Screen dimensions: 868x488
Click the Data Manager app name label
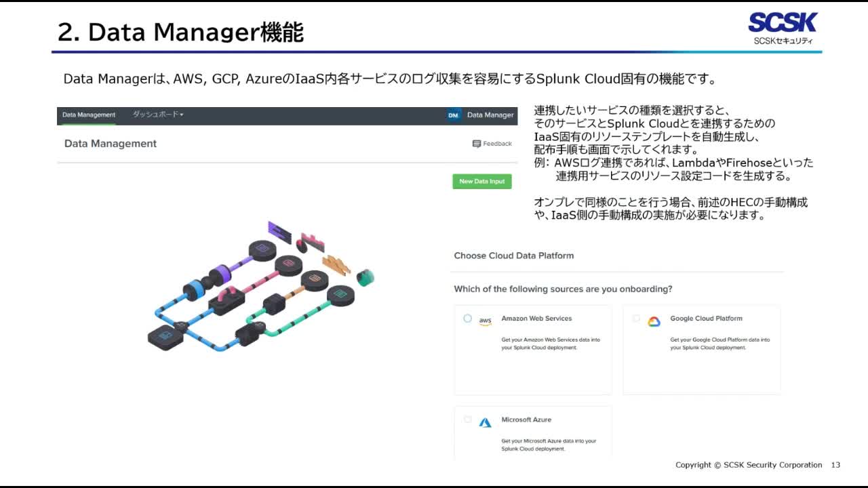[x=490, y=115]
